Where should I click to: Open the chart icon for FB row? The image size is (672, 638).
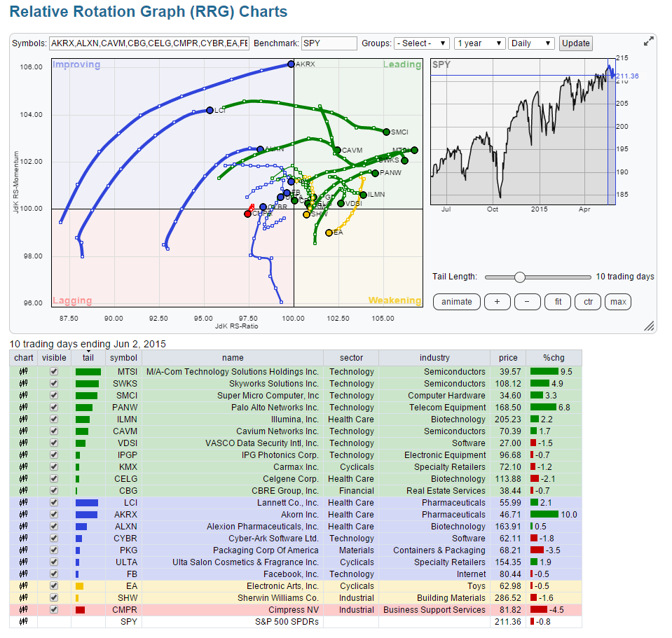tap(24, 574)
